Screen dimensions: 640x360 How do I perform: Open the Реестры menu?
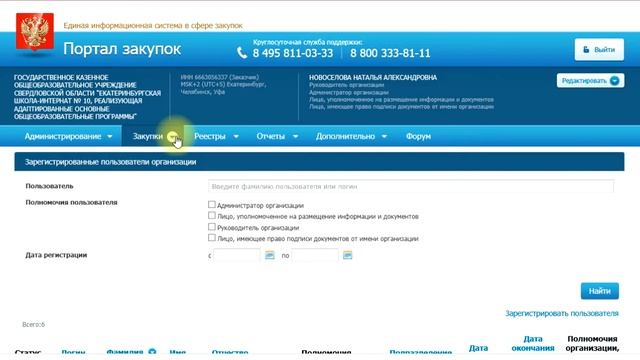coord(210,136)
